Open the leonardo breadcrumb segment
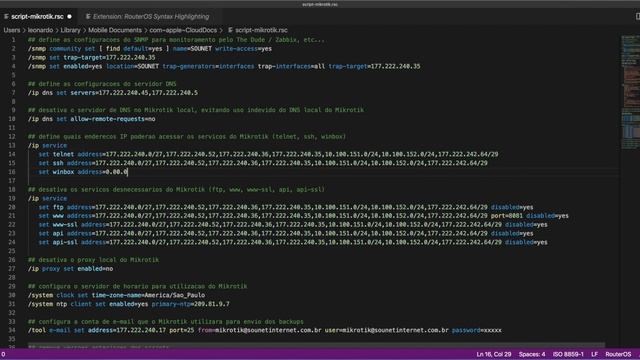This screenshot has width=640, height=360. (x=40, y=30)
